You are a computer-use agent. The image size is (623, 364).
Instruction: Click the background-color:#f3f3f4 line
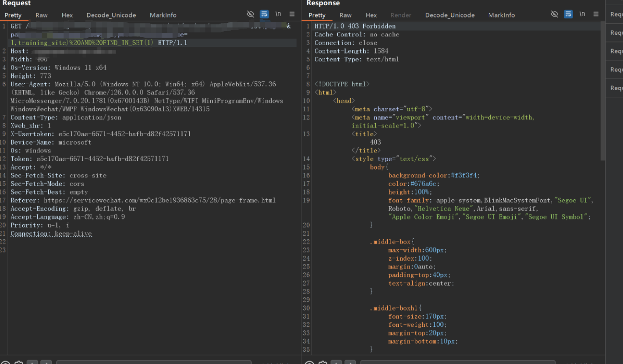tap(434, 176)
